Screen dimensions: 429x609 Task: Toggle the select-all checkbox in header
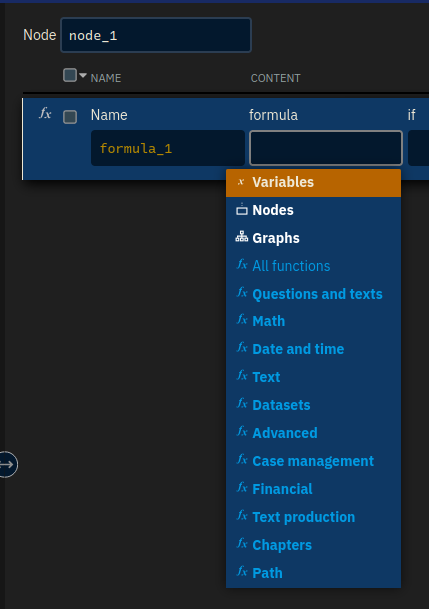[70, 75]
